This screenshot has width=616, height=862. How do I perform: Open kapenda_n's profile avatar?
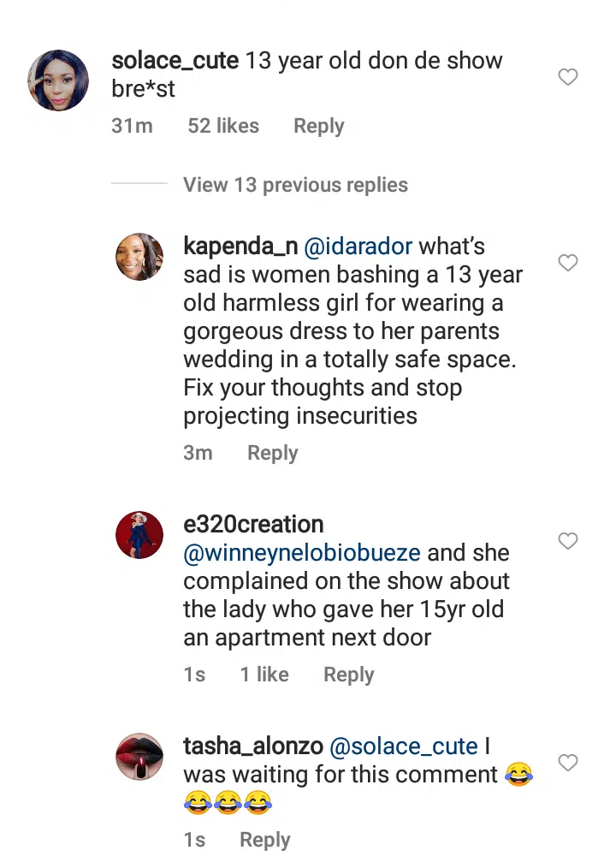[x=139, y=257]
